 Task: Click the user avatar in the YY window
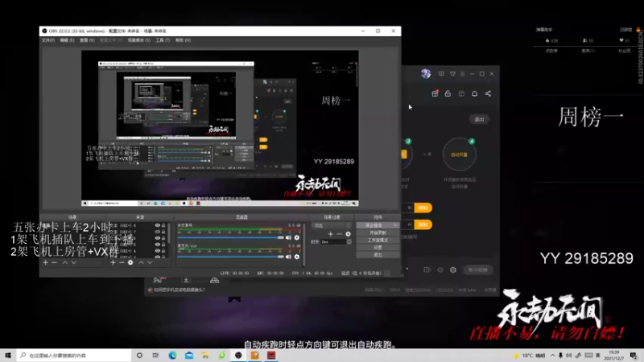(426, 73)
